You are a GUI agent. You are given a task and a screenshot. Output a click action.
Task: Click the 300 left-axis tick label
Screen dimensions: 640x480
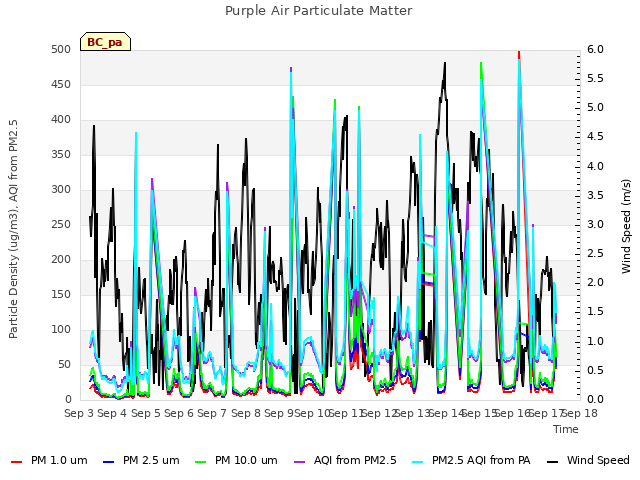coord(61,190)
